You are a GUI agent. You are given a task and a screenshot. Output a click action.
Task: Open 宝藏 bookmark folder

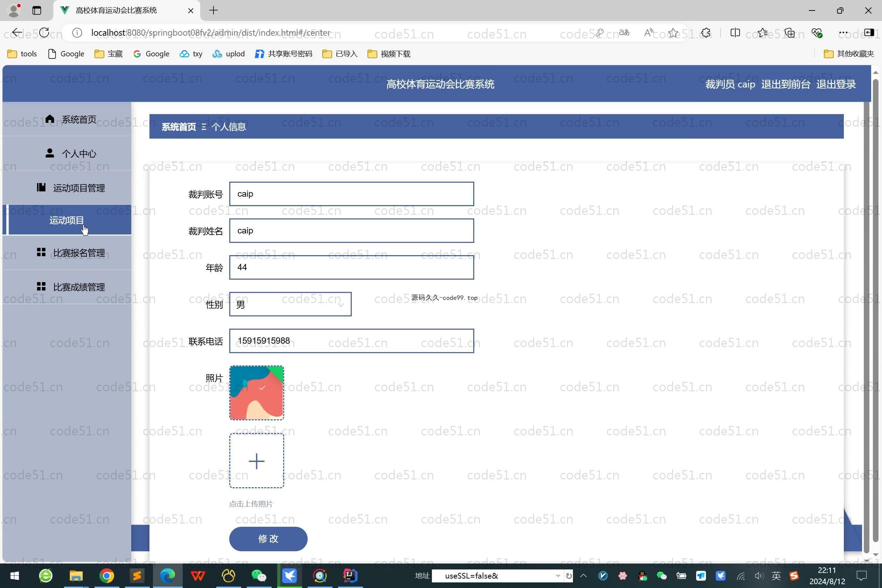[108, 54]
